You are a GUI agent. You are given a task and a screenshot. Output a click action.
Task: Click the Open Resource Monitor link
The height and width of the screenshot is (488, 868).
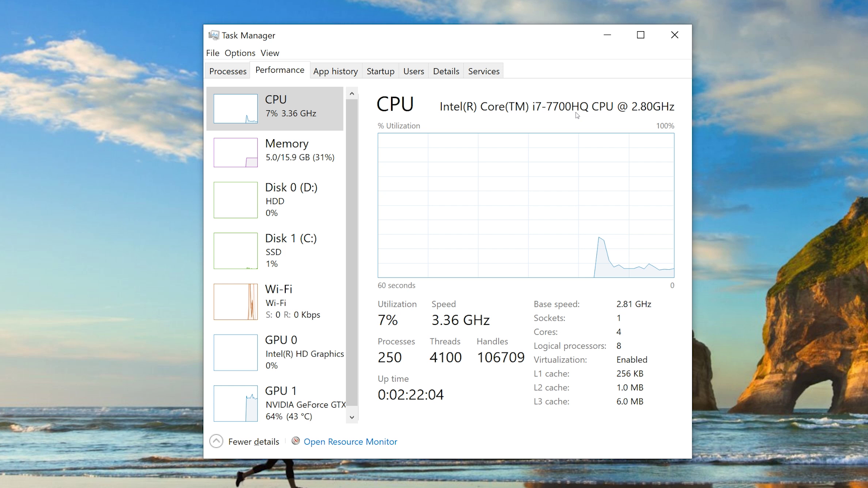click(350, 441)
